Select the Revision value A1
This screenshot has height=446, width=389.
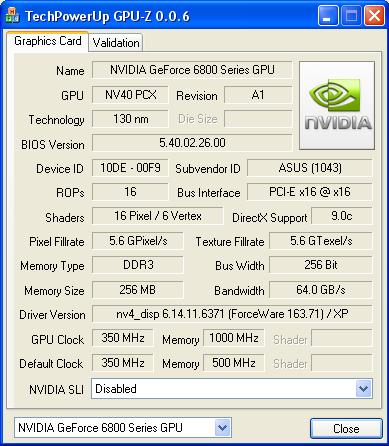258,95
